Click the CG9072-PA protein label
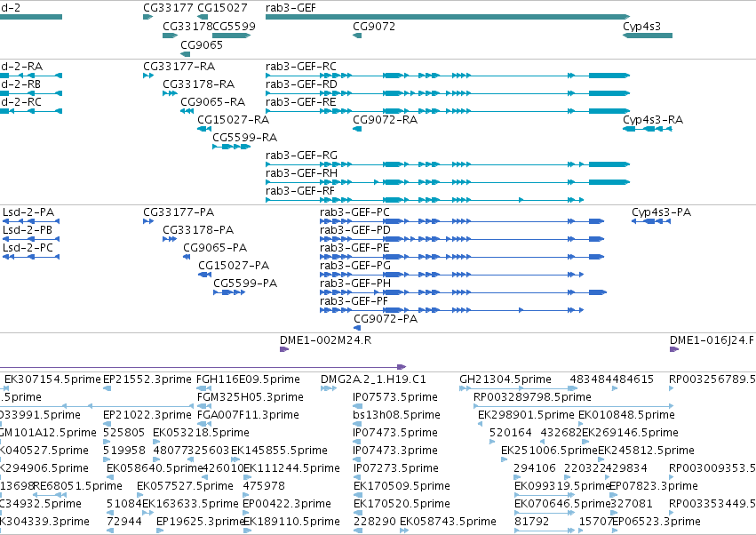 (386, 319)
